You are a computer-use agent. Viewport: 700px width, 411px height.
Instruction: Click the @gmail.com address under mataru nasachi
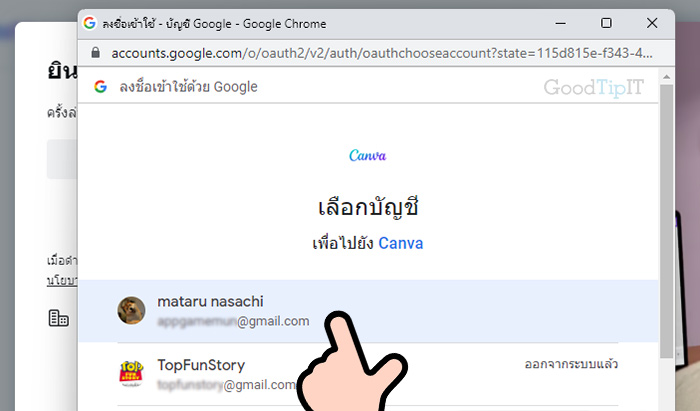click(233, 321)
